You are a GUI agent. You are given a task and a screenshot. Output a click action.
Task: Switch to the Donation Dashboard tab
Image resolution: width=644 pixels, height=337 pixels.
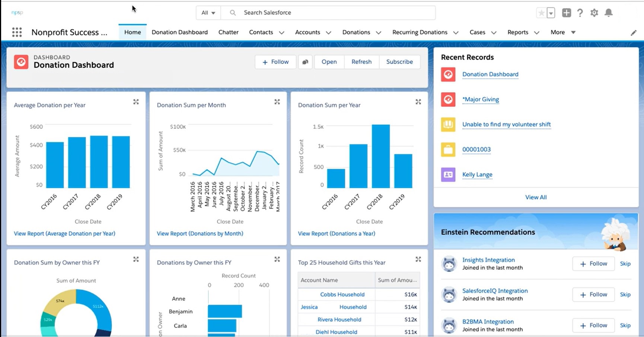point(180,32)
